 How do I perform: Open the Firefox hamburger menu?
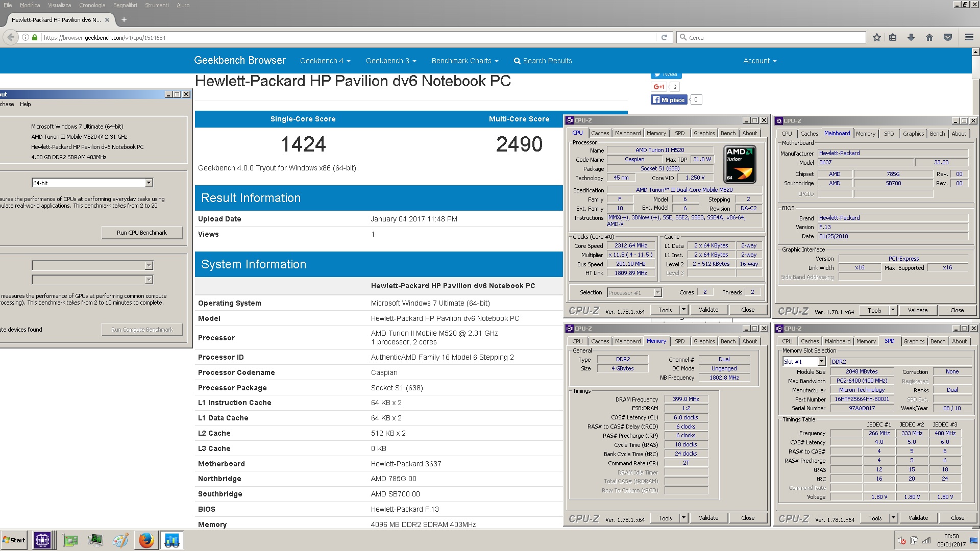(x=969, y=37)
